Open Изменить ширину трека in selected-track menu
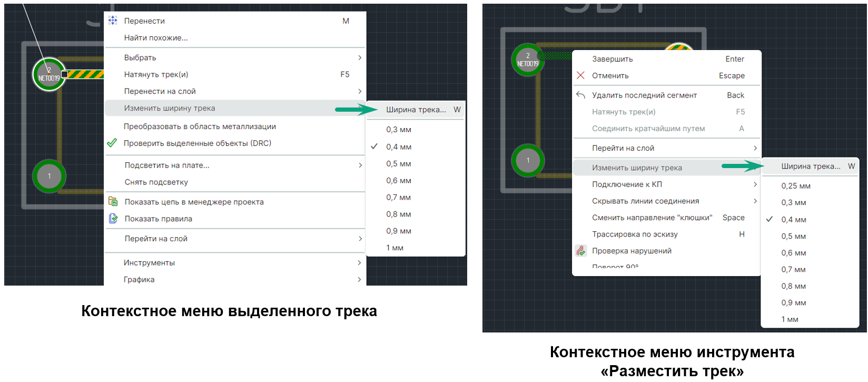The width and height of the screenshot is (868, 382). pyautogui.click(x=235, y=108)
